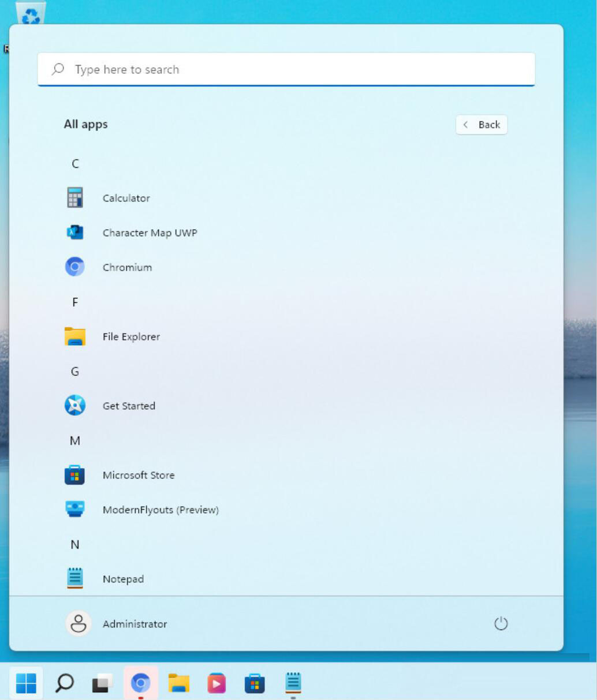The image size is (597, 700).
Task: Open the Calculator app icon
Action: [75, 198]
